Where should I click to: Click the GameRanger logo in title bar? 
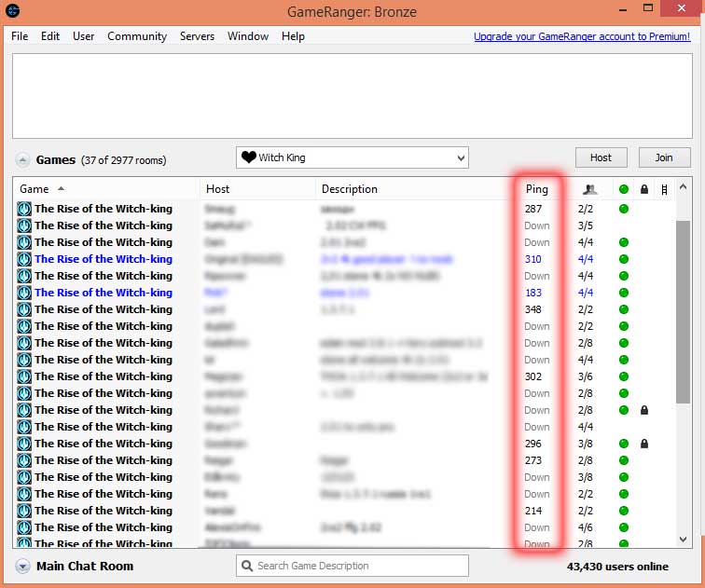[13, 10]
